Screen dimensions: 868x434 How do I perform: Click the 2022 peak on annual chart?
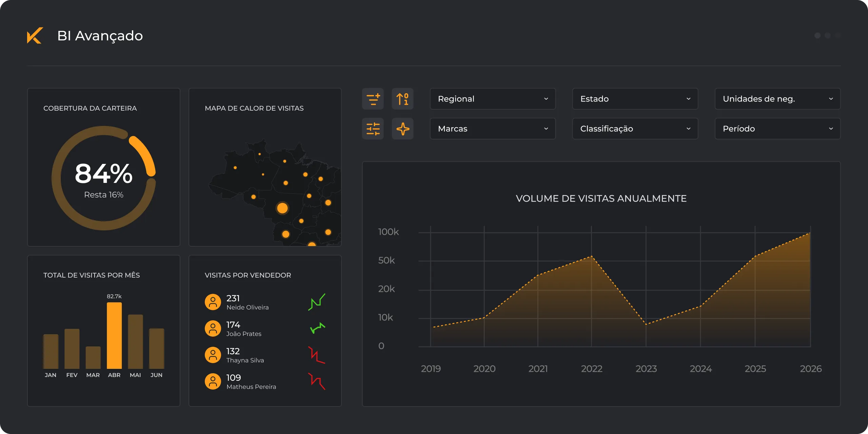click(592, 257)
